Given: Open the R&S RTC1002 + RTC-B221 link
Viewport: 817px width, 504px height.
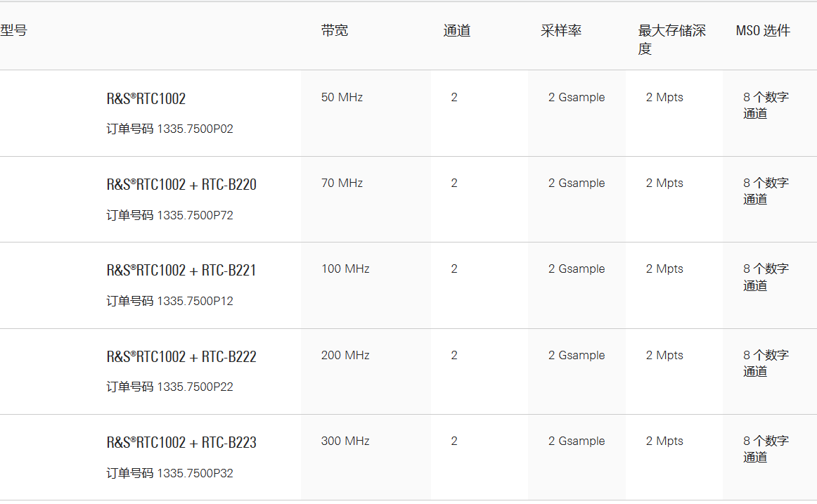Looking at the screenshot, I should click(x=181, y=271).
